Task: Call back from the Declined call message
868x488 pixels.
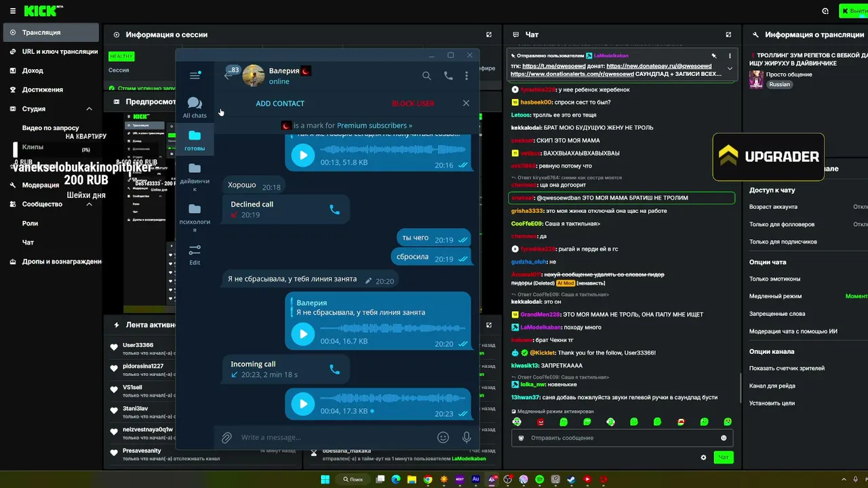Action: click(x=334, y=209)
